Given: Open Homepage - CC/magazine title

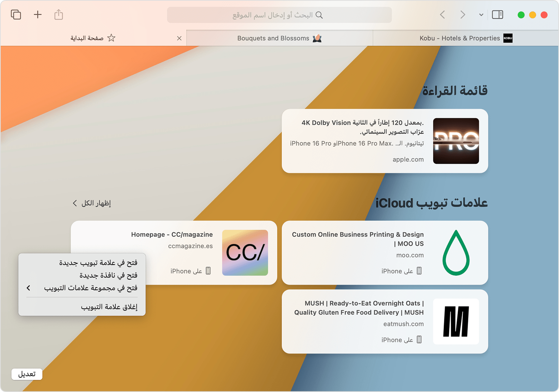Looking at the screenshot, I should [172, 234].
